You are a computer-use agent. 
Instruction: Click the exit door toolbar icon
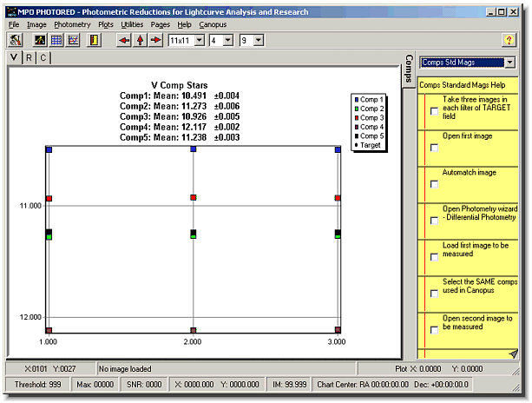tap(94, 40)
